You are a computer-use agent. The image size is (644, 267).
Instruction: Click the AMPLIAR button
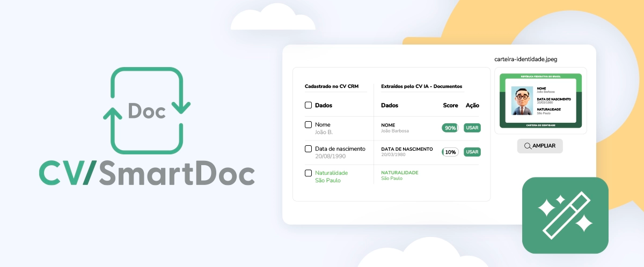540,146
